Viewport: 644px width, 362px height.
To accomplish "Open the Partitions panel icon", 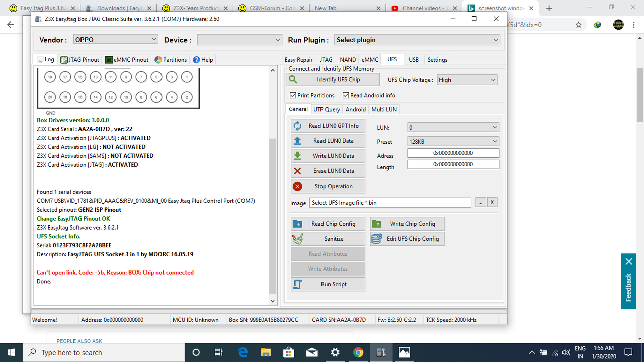I will 157,59.
